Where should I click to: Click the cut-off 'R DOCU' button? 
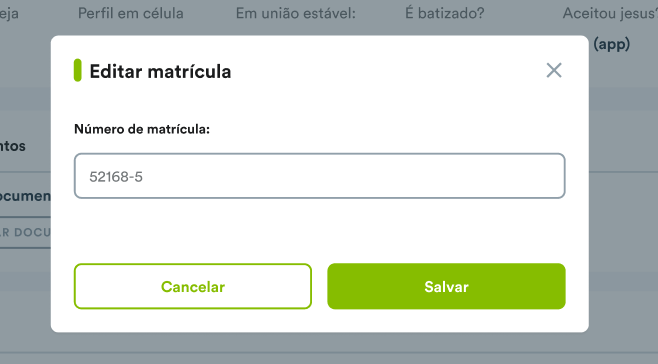click(x=25, y=232)
